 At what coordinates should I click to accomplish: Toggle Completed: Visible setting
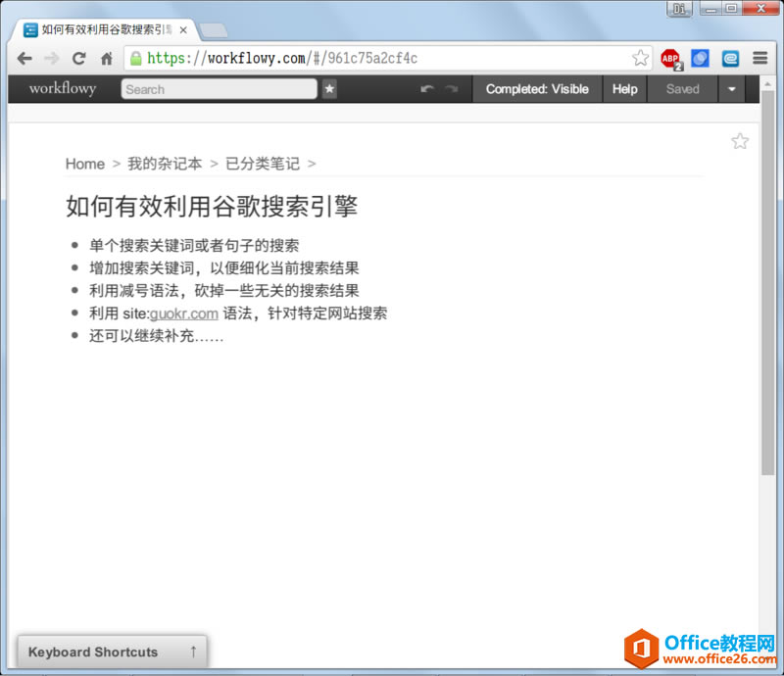pos(537,89)
